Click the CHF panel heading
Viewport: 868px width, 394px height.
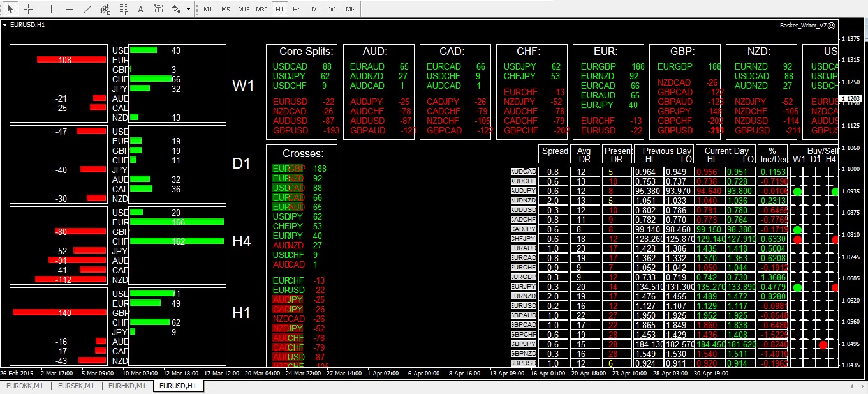(x=528, y=52)
